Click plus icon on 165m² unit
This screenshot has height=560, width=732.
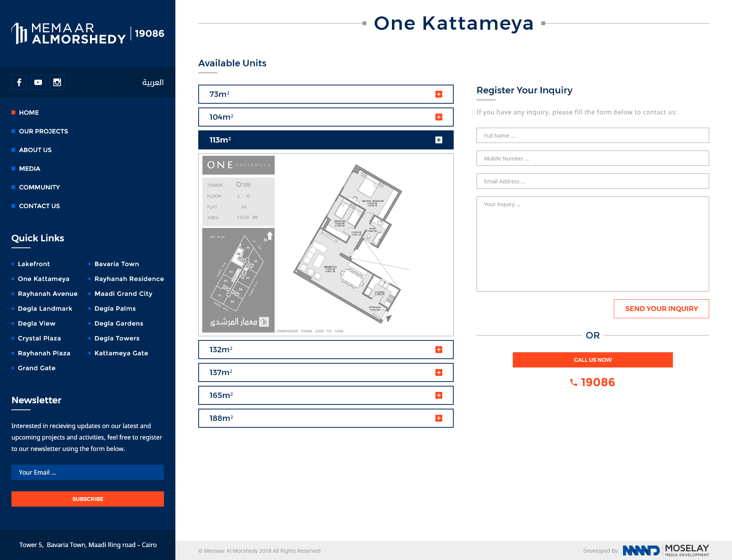pyautogui.click(x=439, y=395)
